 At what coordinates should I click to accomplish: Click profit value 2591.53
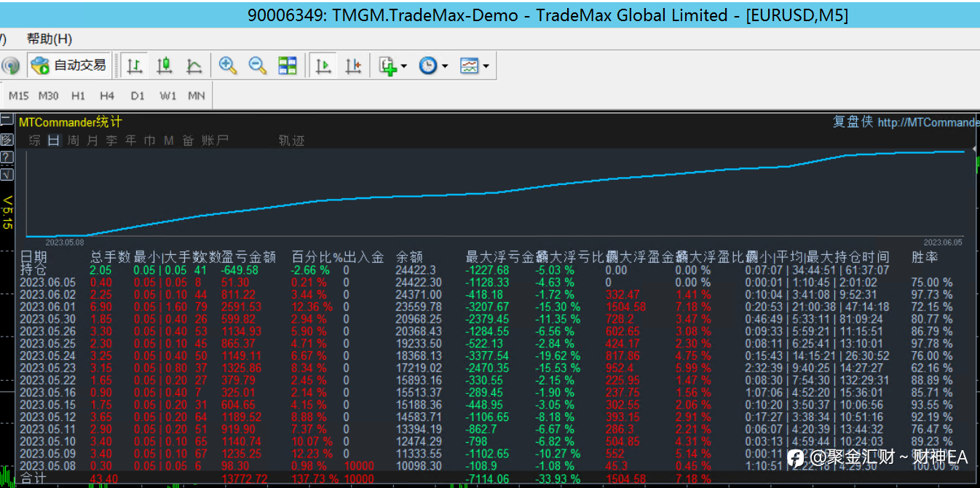[242, 307]
